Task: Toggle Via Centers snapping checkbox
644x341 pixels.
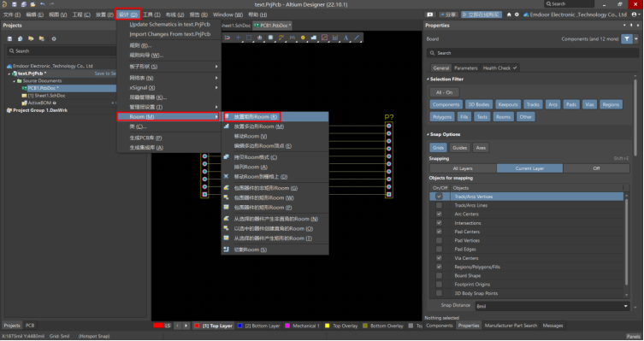Action: (439, 258)
